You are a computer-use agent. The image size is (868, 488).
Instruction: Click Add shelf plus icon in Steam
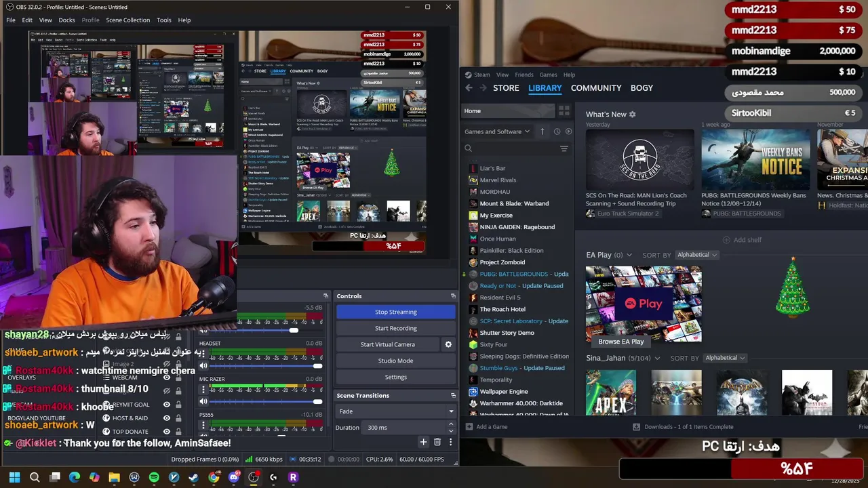726,240
